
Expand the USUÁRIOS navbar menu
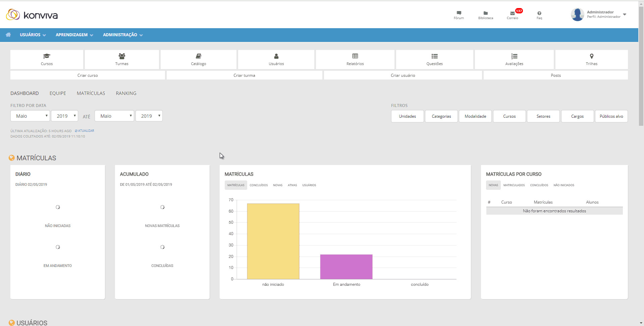[x=33, y=35]
